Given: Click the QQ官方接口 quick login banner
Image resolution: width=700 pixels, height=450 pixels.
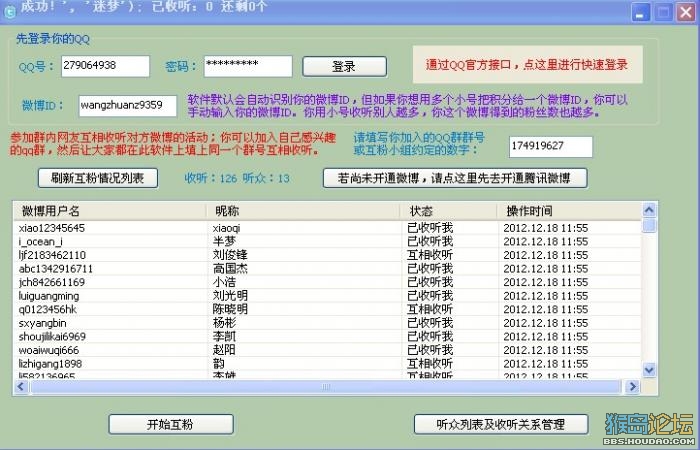Looking at the screenshot, I should pyautogui.click(x=527, y=64).
